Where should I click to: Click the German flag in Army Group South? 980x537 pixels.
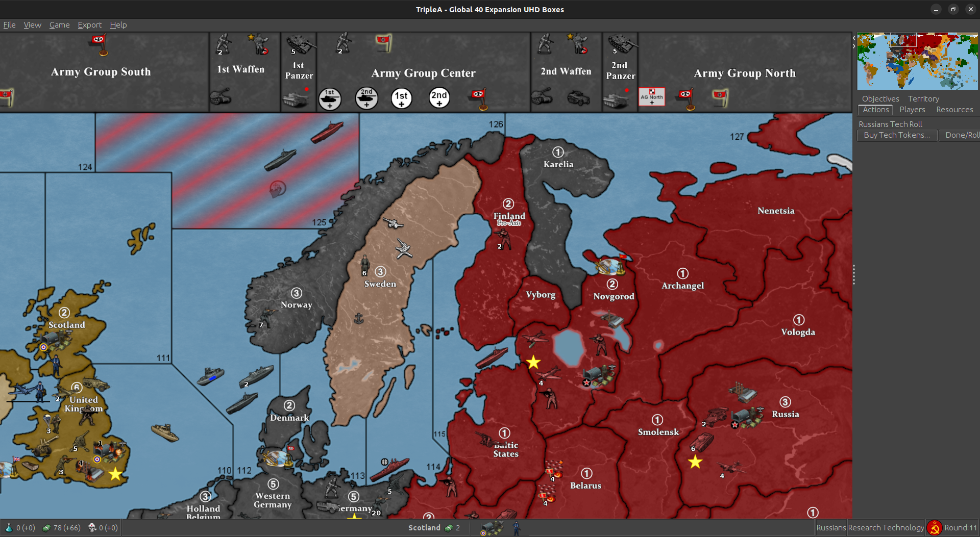99,44
